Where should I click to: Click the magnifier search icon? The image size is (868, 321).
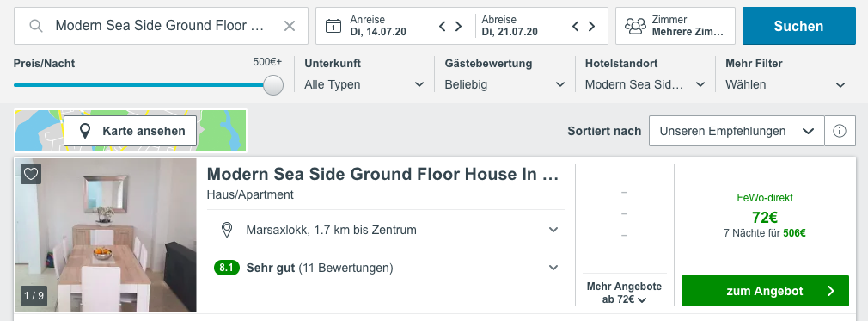click(36, 26)
